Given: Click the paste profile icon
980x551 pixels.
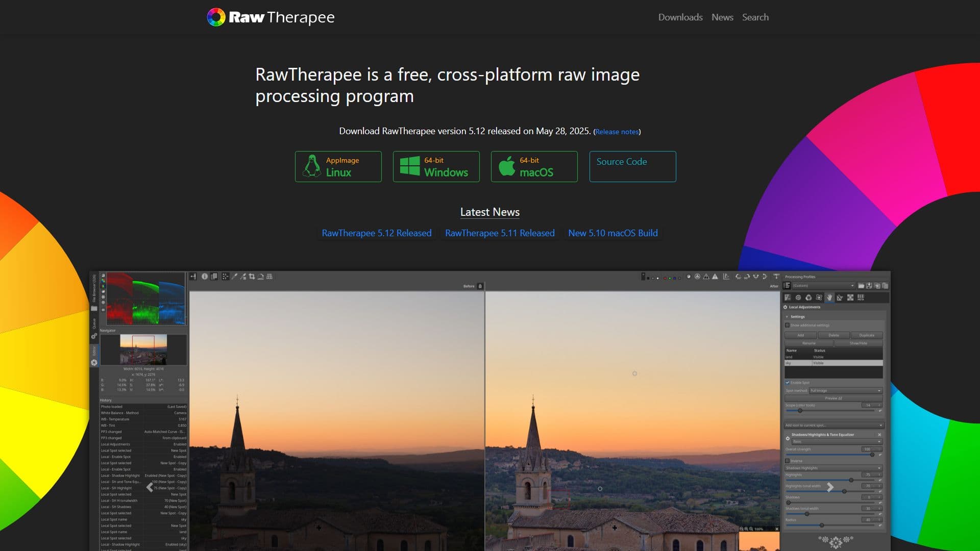Looking at the screenshot, I should [x=885, y=286].
